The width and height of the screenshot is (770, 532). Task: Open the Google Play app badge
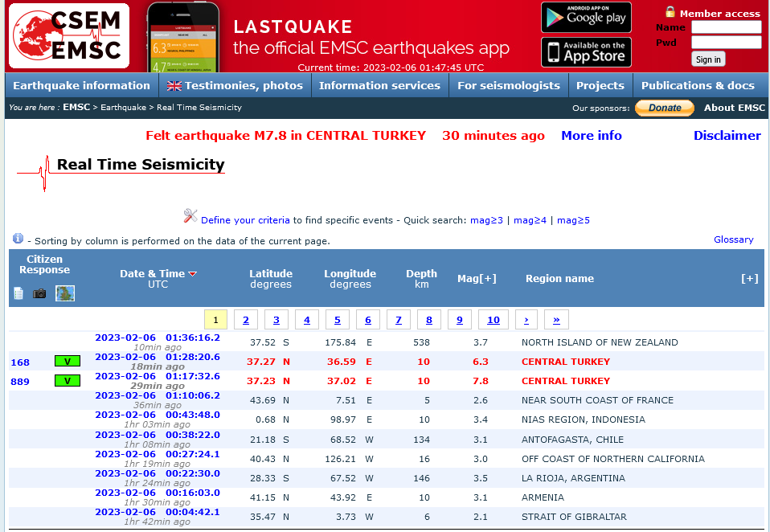[586, 17]
